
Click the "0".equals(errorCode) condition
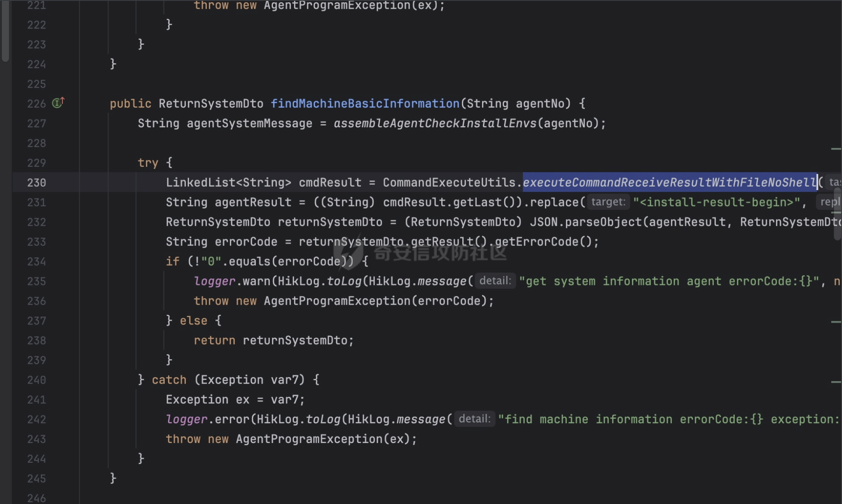coord(274,262)
